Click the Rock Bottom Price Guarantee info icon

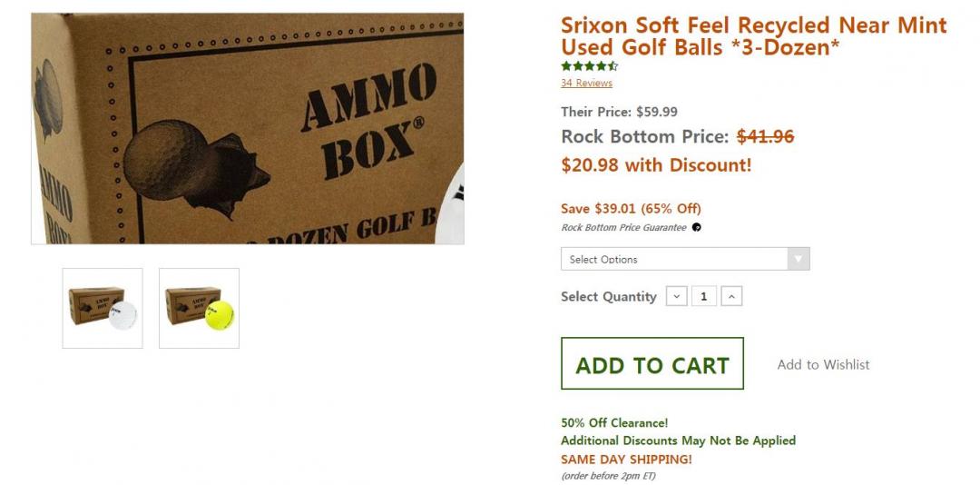click(697, 228)
